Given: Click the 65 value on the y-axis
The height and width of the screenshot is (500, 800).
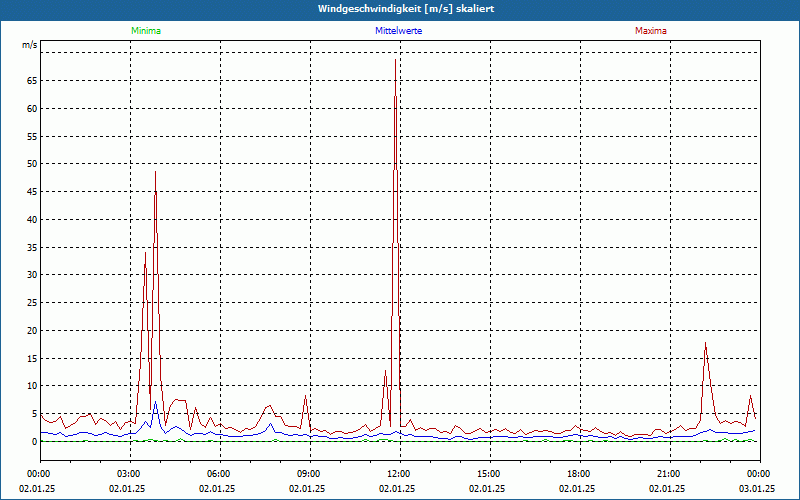Looking at the screenshot, I should click(33, 81).
